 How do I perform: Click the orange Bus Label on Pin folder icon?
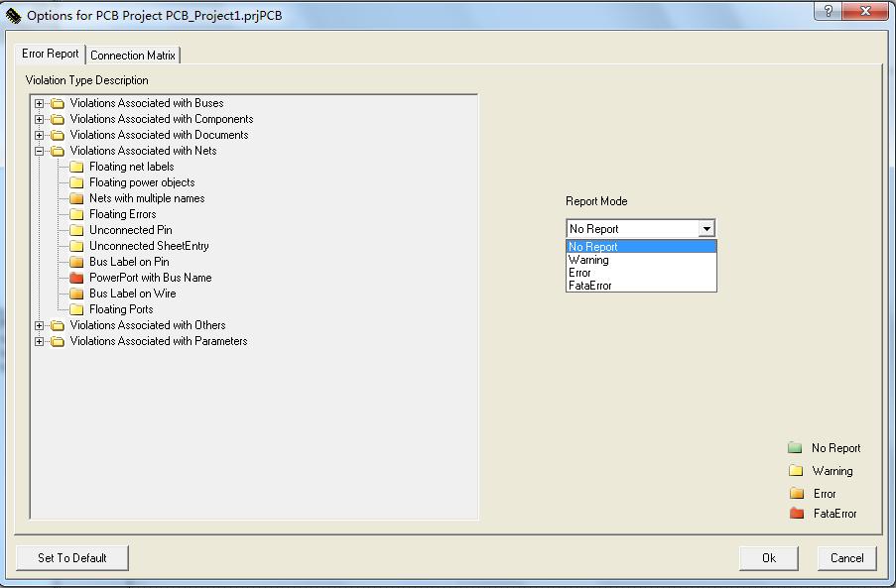pyautogui.click(x=76, y=262)
